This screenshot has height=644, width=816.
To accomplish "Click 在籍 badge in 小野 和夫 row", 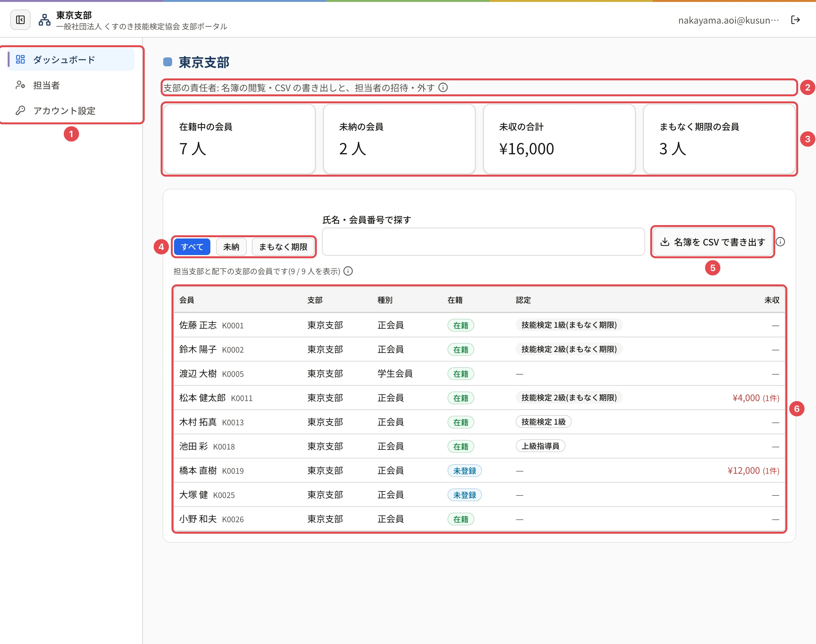I will [461, 519].
